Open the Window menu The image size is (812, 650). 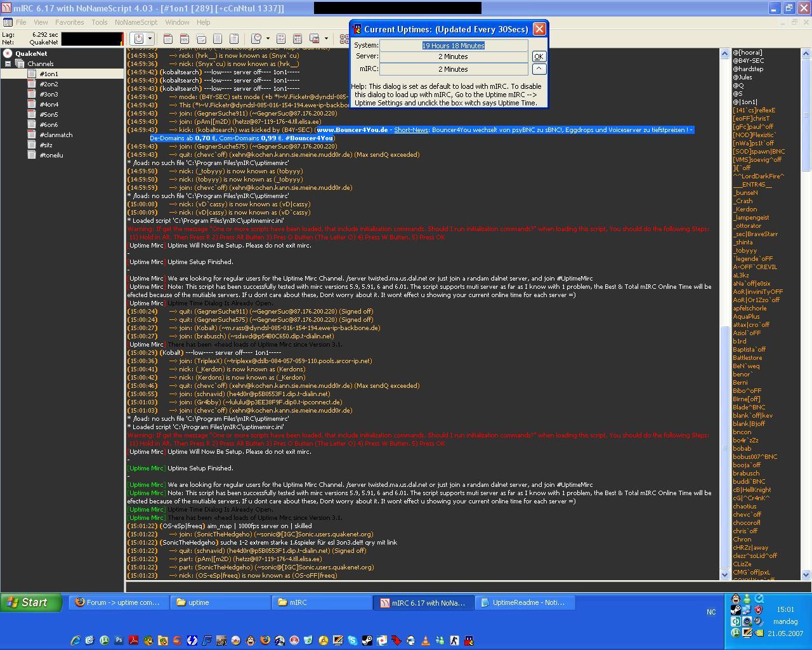pyautogui.click(x=177, y=22)
